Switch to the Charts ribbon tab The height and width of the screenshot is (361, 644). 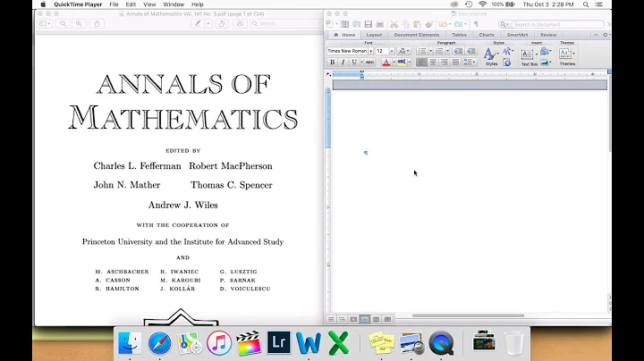coord(487,35)
